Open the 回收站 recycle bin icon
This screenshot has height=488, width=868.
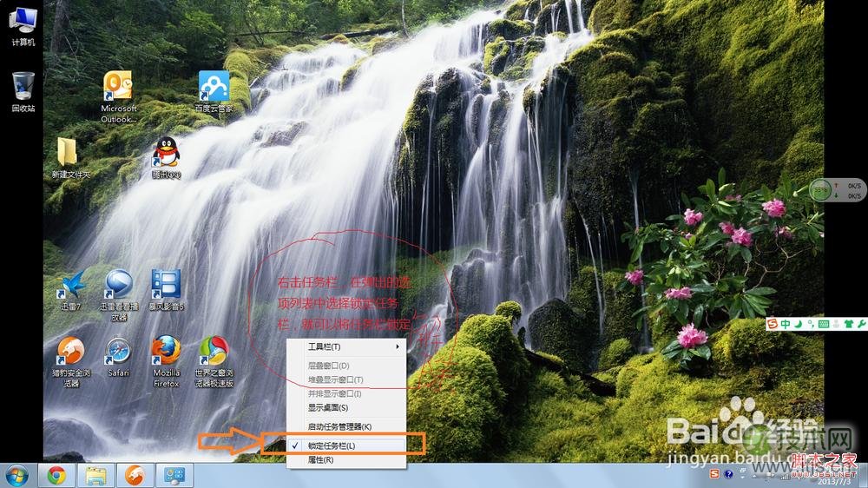click(x=23, y=92)
